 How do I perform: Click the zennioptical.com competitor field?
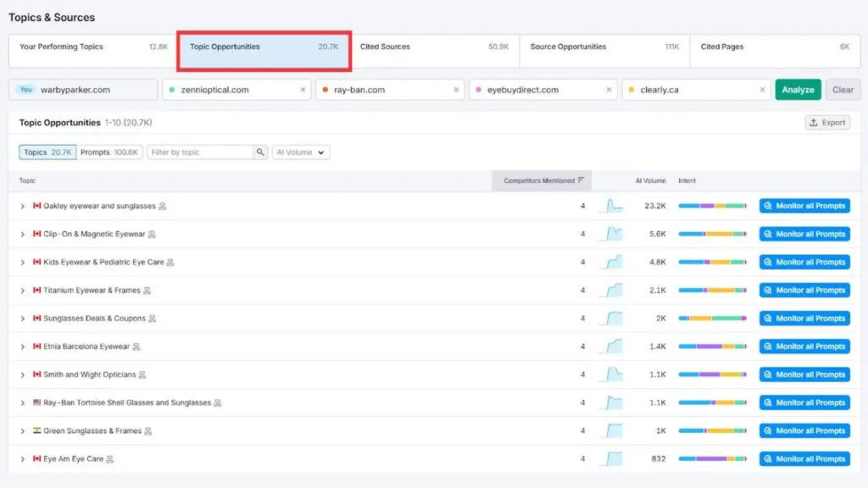pos(236,90)
